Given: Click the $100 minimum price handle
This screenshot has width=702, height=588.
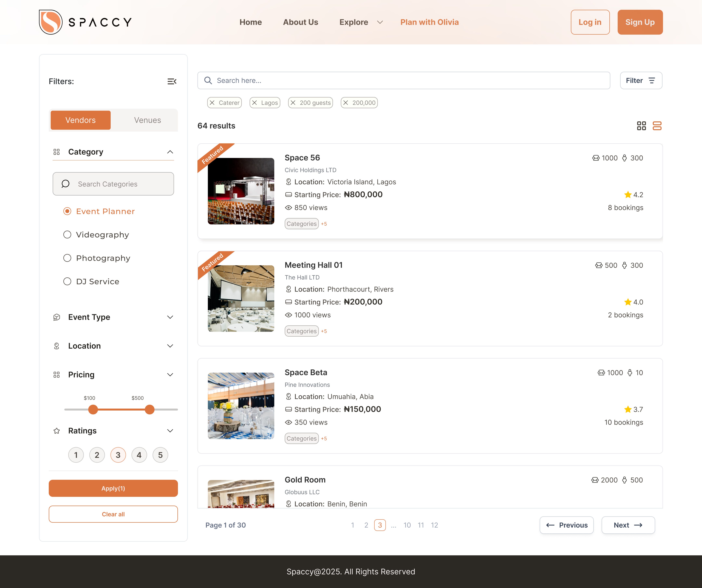Looking at the screenshot, I should [x=93, y=410].
